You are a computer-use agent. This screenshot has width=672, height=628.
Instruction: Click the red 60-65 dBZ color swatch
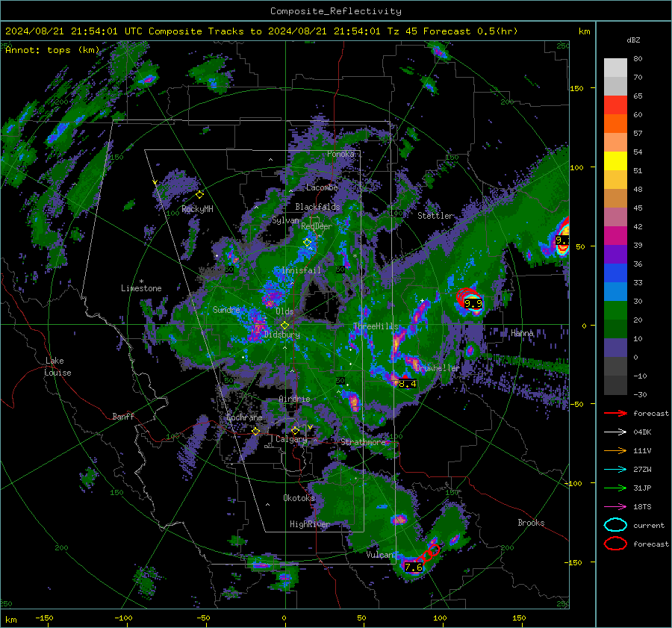pyautogui.click(x=615, y=105)
